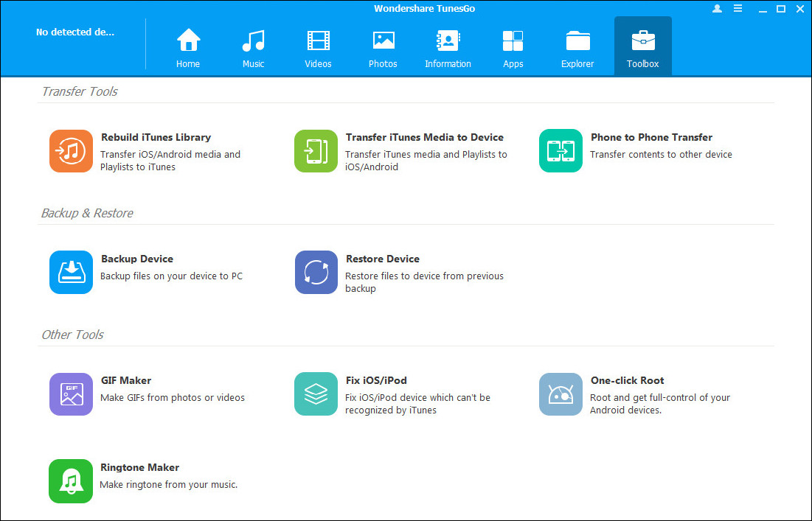Click 'Backup files on your device to PC' text

coord(171,276)
